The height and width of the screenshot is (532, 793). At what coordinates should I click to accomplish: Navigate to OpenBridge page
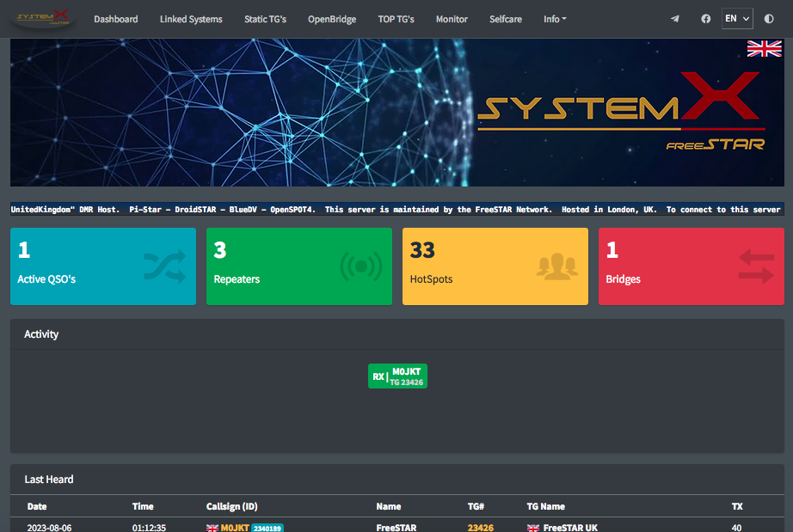pyautogui.click(x=332, y=19)
